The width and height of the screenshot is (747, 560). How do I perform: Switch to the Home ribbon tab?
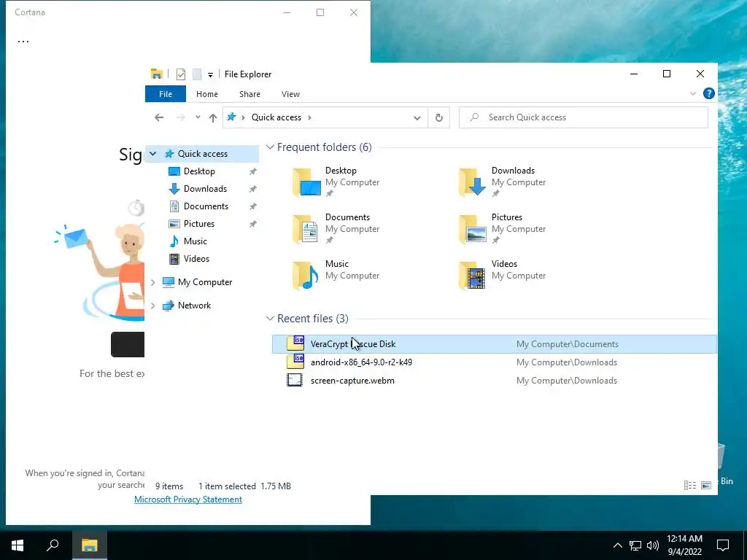pyautogui.click(x=206, y=94)
